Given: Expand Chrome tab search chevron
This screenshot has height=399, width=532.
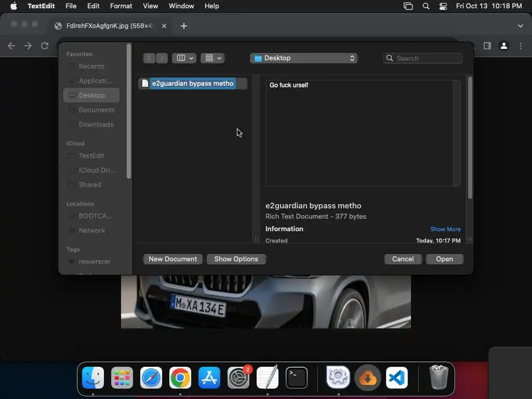Looking at the screenshot, I should [521, 26].
